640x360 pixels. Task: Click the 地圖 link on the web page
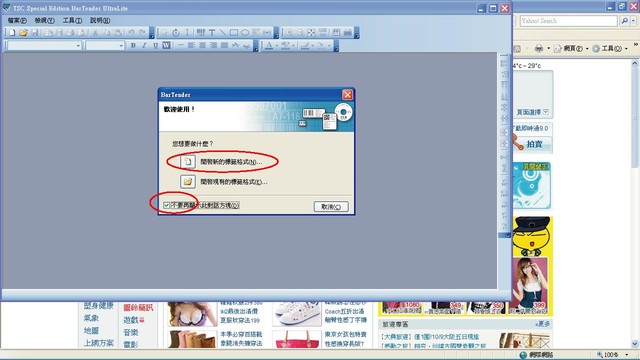coord(91,330)
